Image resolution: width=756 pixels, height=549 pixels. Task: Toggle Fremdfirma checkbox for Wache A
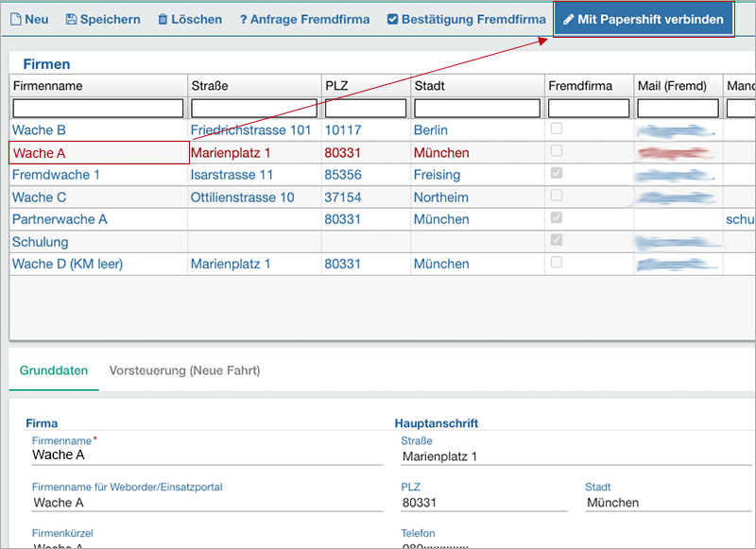[x=557, y=151]
